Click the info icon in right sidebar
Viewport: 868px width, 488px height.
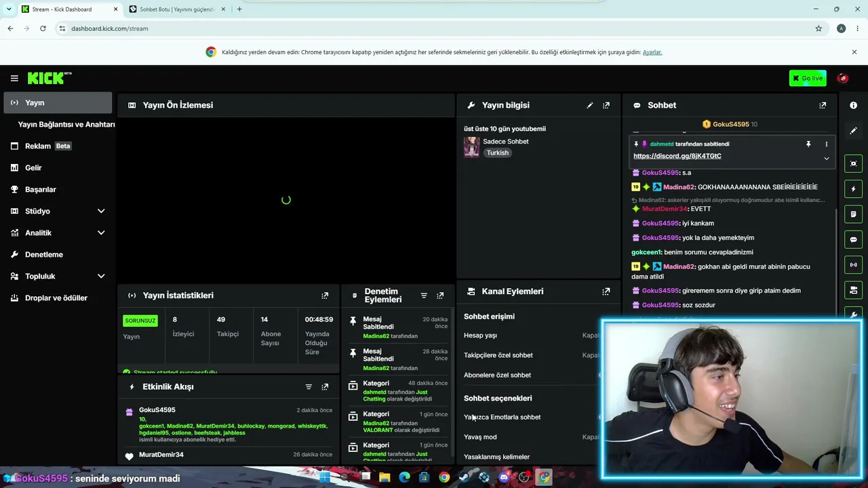tap(854, 105)
